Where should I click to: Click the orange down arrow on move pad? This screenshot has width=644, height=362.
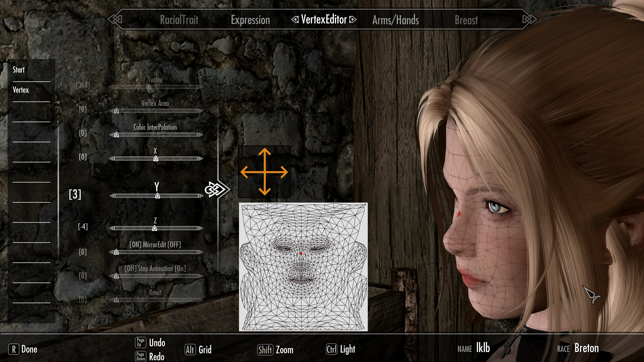[264, 191]
